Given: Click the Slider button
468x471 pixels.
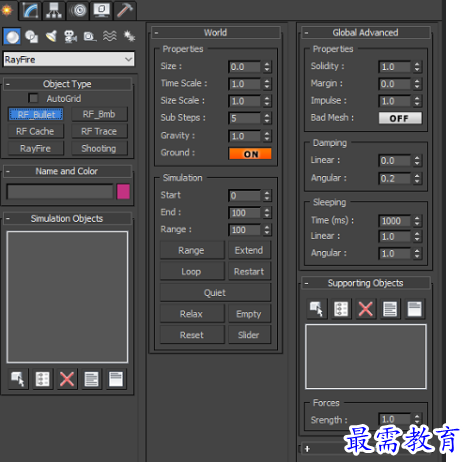Looking at the screenshot, I should (249, 335).
